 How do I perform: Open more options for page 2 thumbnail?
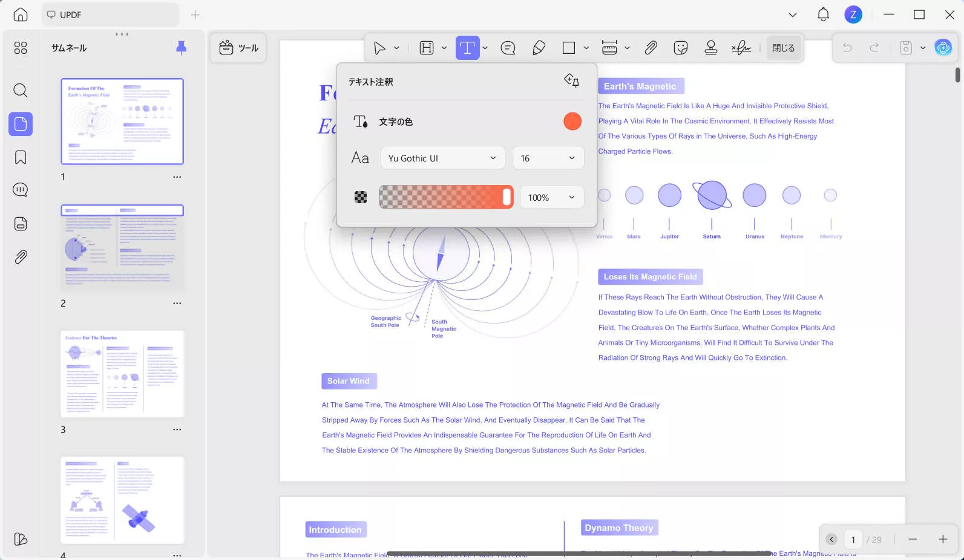point(177,304)
